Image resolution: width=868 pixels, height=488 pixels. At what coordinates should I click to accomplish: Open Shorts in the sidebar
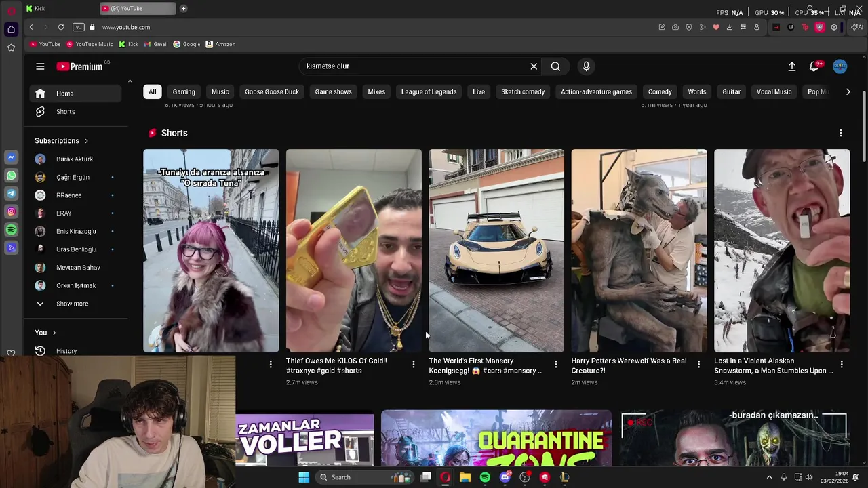[x=75, y=111]
